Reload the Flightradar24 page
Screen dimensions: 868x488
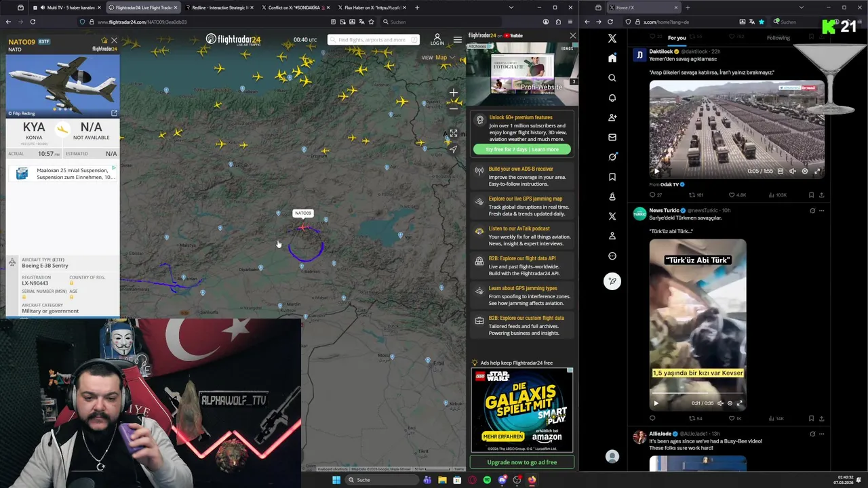coord(33,22)
